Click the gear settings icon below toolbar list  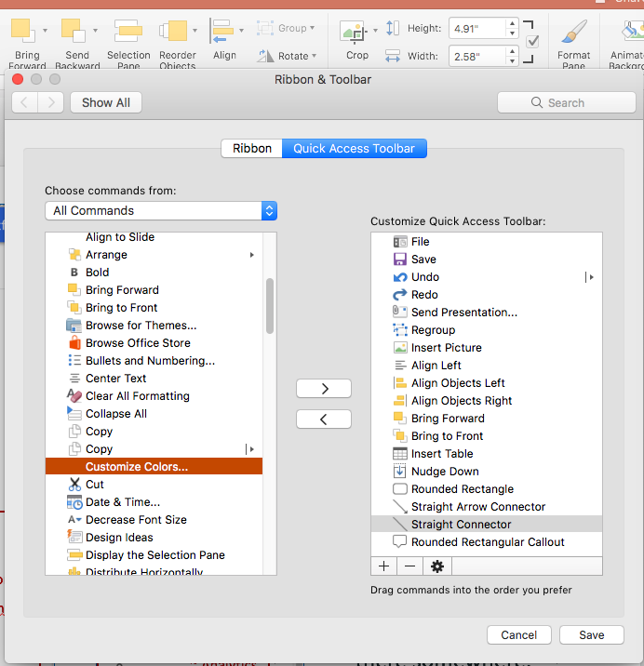[x=437, y=566]
